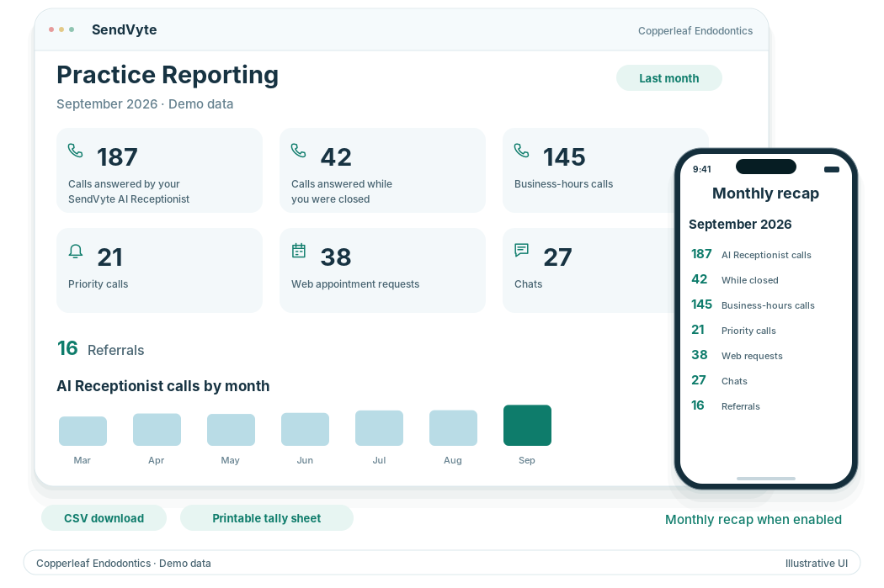This screenshot has width=884, height=588.
Task: Click the AI Receptionist calls row on phone
Action: tap(752, 255)
